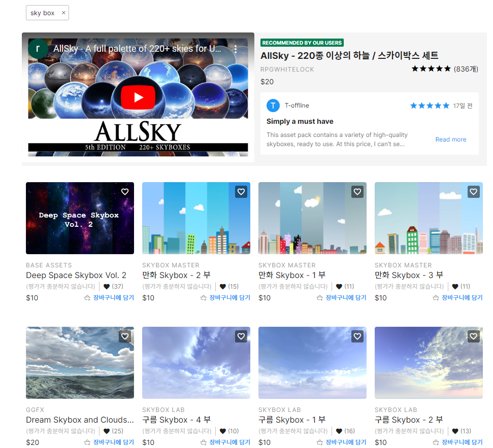The image size is (493, 448).
Task: Open the T-offline reviewer avatar
Action: [273, 106]
